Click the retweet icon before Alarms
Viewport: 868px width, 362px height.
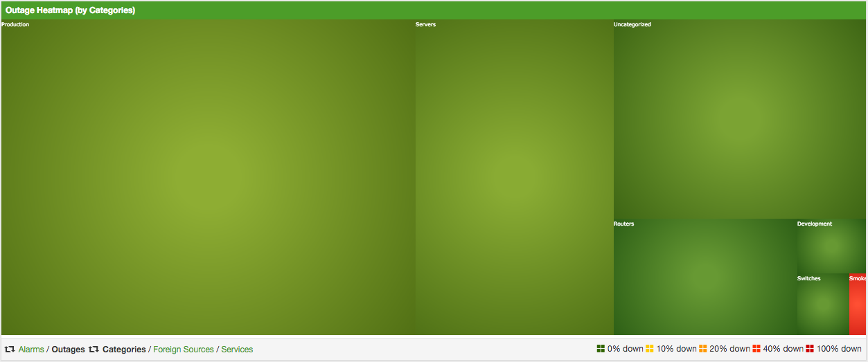click(10, 350)
